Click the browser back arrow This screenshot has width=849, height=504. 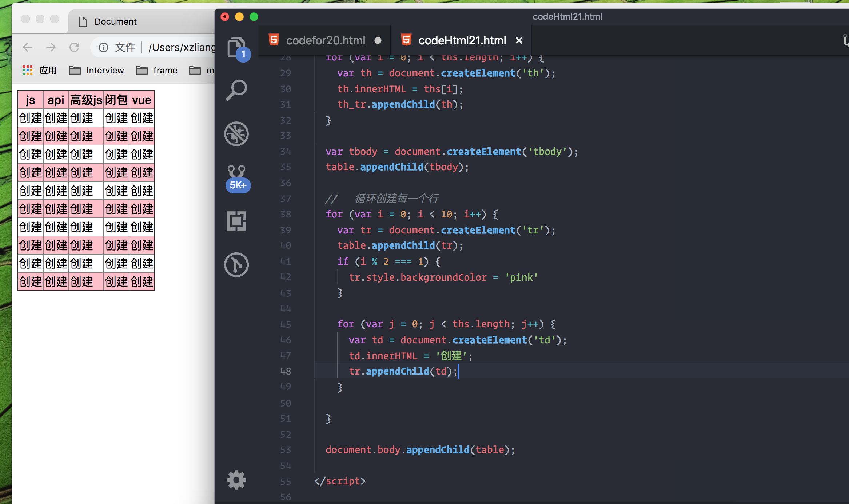click(28, 47)
